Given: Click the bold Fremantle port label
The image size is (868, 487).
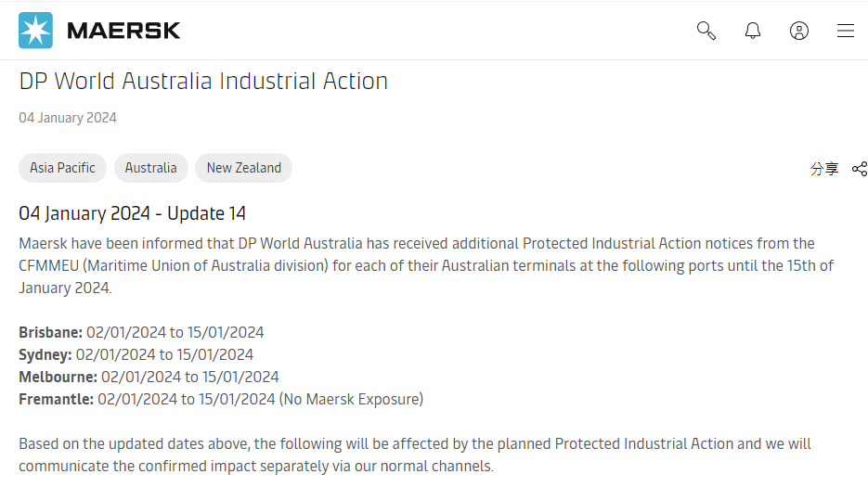Looking at the screenshot, I should [57, 399].
